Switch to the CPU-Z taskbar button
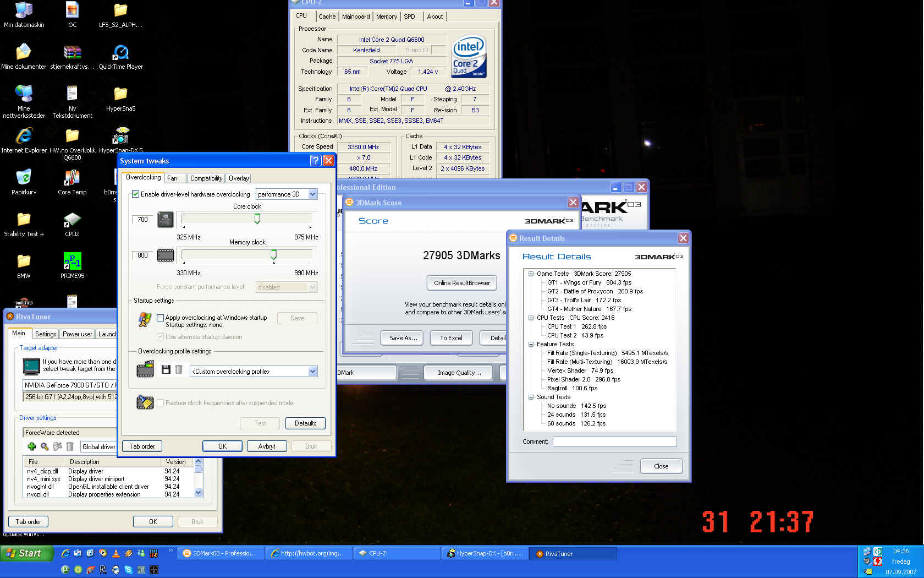 tap(396, 553)
